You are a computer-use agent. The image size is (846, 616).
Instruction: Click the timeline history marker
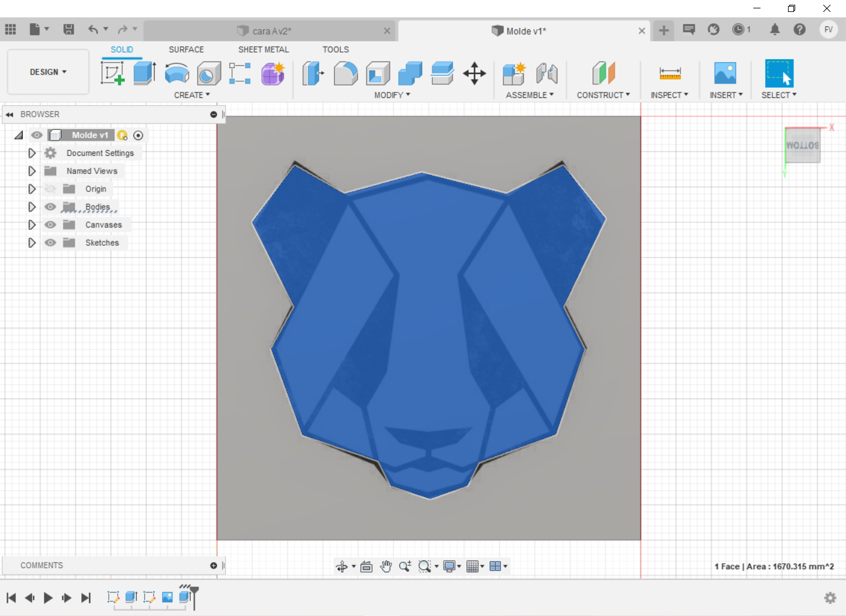194,597
